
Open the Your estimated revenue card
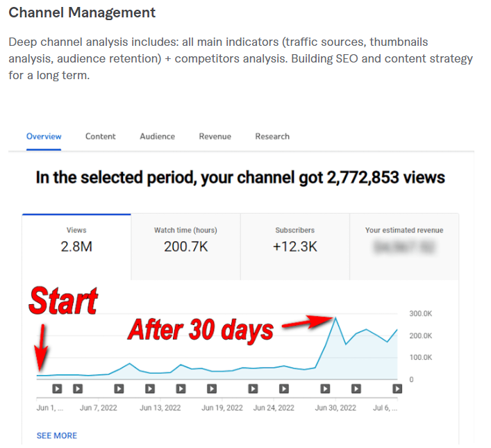pos(403,240)
